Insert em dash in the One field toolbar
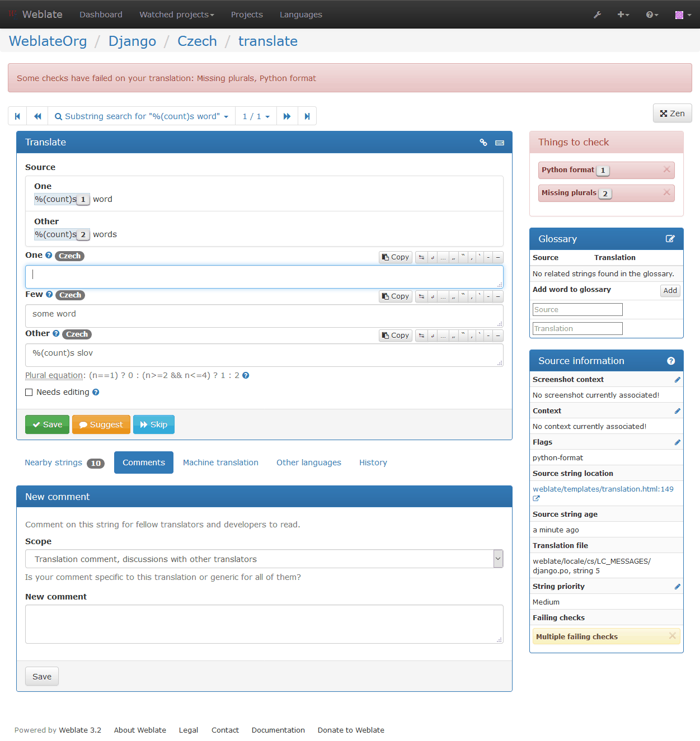Screen dimensions: 700x741 (498, 257)
